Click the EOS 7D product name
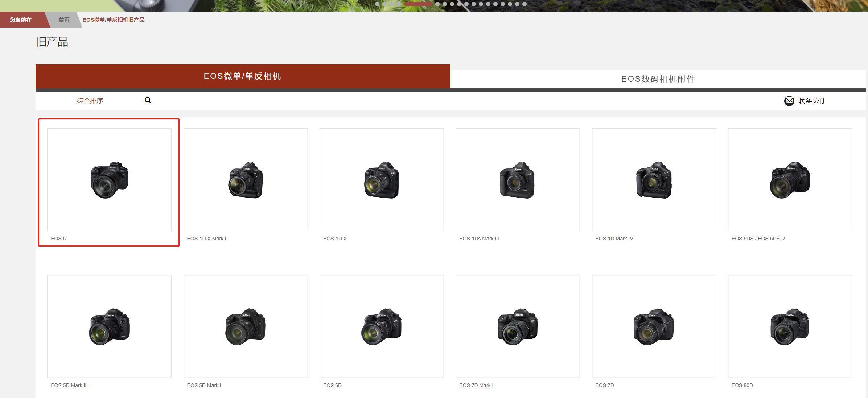The width and height of the screenshot is (868, 398). 605,385
